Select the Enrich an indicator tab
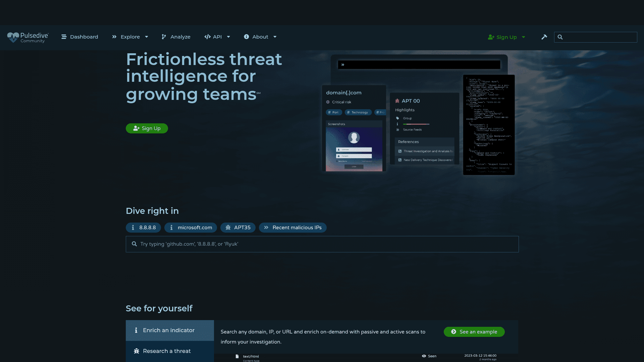This screenshot has height=362, width=644. 170,330
